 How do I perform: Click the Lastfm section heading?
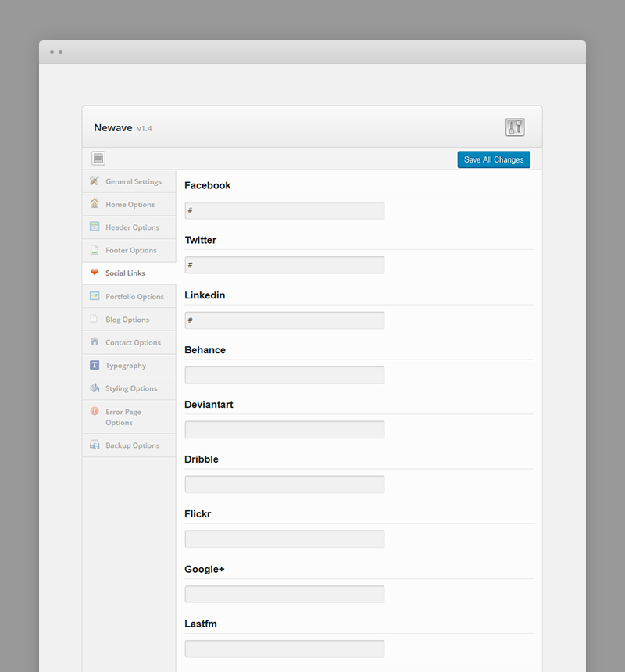[x=201, y=624]
